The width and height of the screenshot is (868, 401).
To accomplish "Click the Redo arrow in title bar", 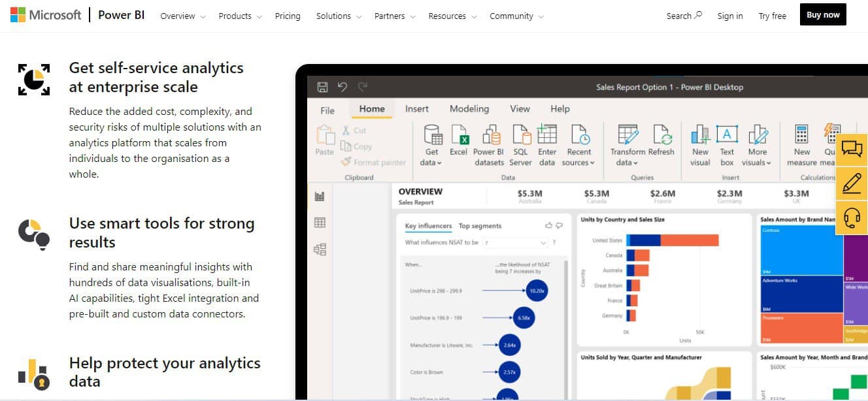I will point(363,87).
